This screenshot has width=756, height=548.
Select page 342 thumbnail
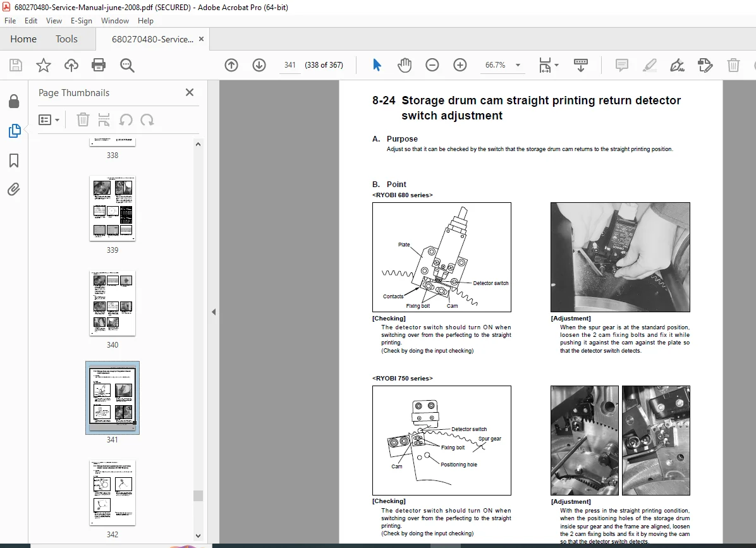[x=113, y=492]
